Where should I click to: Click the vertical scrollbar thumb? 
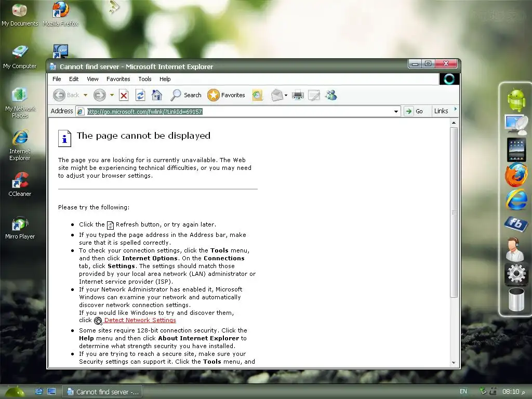point(454,212)
